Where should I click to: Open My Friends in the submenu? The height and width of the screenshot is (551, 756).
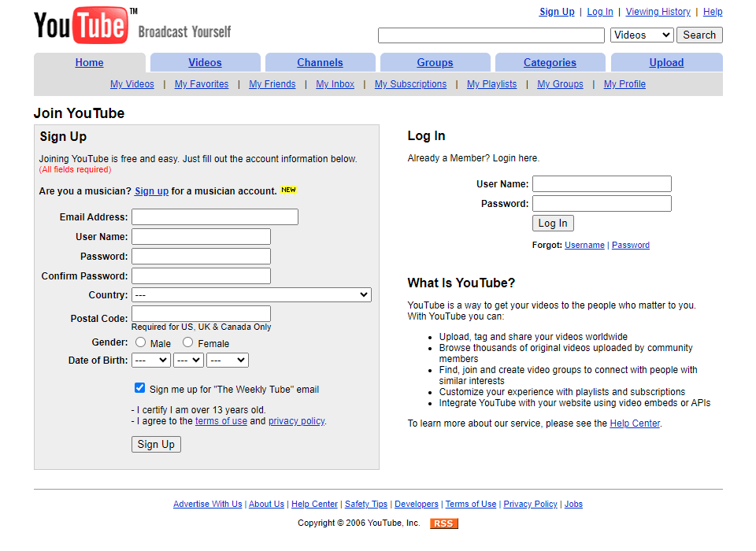272,84
